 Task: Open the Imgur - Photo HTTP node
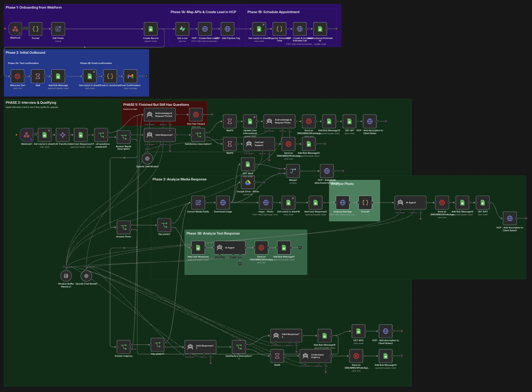pos(266,203)
